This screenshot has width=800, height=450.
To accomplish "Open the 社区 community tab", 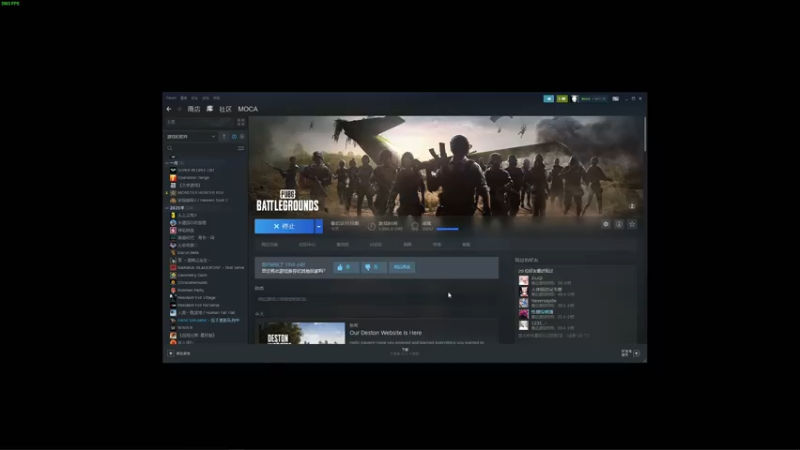I will click(226, 109).
